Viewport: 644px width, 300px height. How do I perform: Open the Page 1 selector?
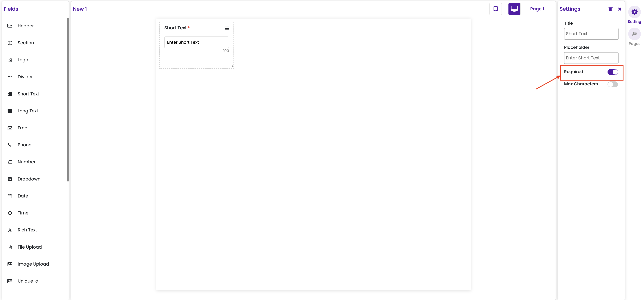(537, 9)
